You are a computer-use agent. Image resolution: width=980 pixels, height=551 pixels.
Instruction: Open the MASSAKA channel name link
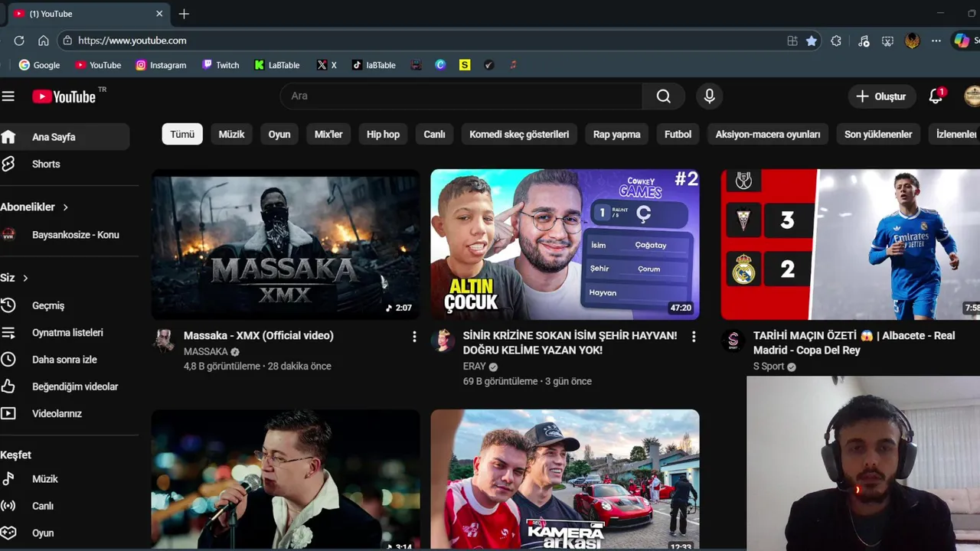coord(206,351)
